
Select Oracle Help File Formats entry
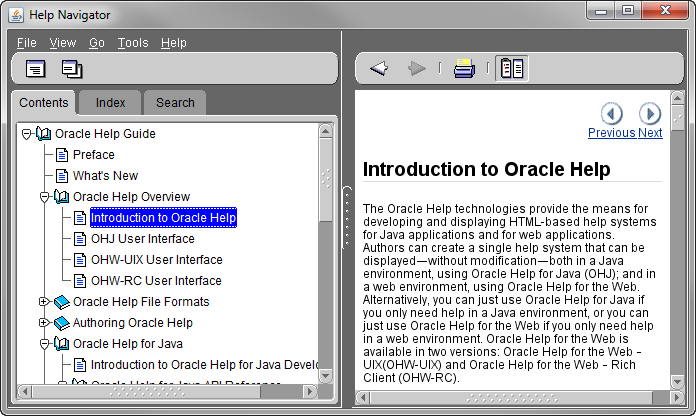pos(141,302)
